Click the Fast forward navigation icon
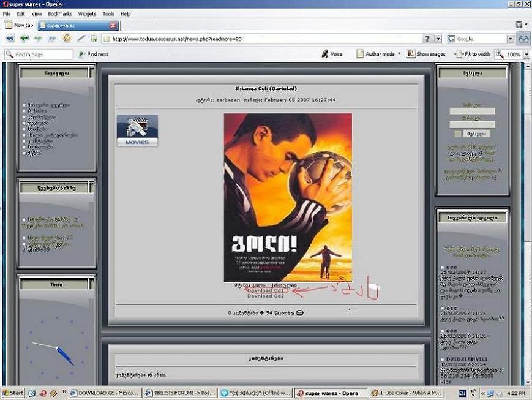Image resolution: width=532 pixels, height=400 pixels. [x=52, y=39]
